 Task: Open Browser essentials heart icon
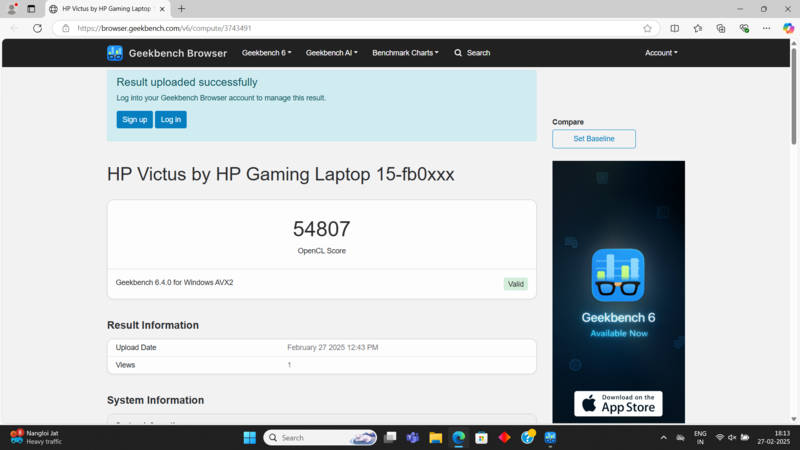pyautogui.click(x=744, y=28)
